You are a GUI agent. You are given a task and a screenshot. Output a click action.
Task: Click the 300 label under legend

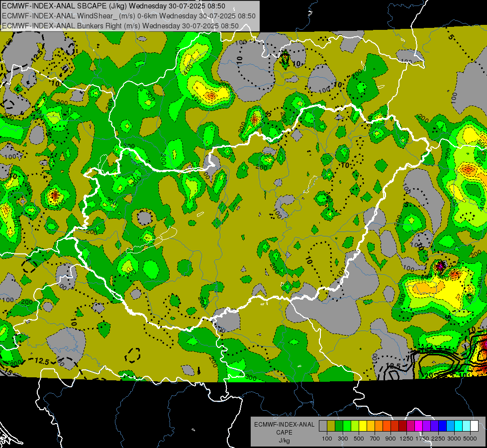coord(343,439)
